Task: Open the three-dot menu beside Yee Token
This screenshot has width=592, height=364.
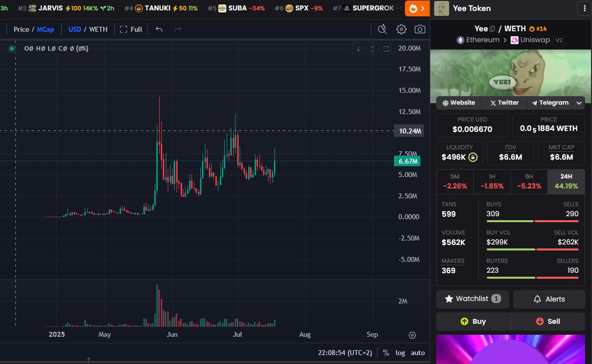Action: pyautogui.click(x=585, y=8)
